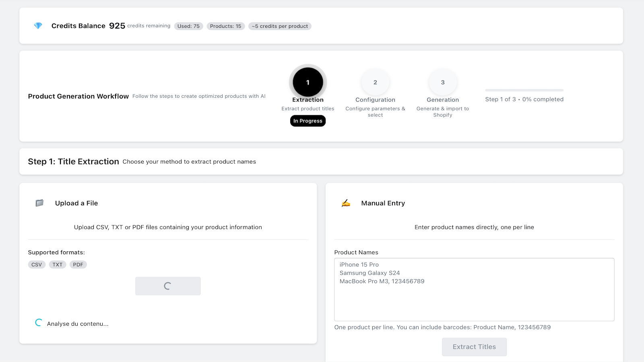
Task: Click the spinner next to Analyse du contenu
Action: (37, 323)
